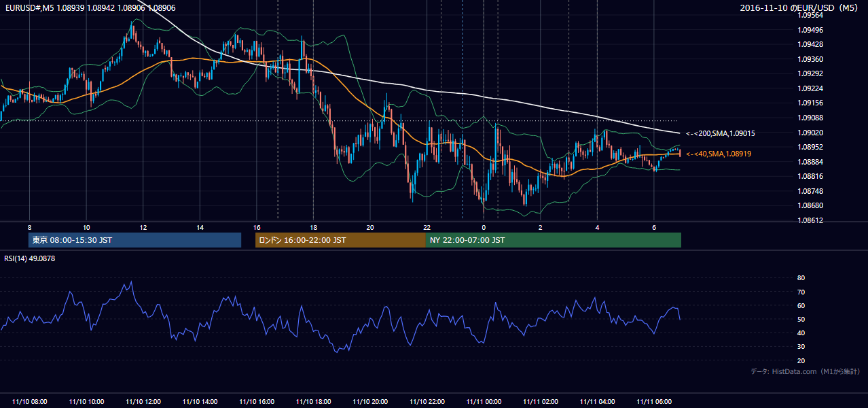Screen dimensions: 868x408
Task: Click the RSI 30 level label
Action: click(x=801, y=347)
